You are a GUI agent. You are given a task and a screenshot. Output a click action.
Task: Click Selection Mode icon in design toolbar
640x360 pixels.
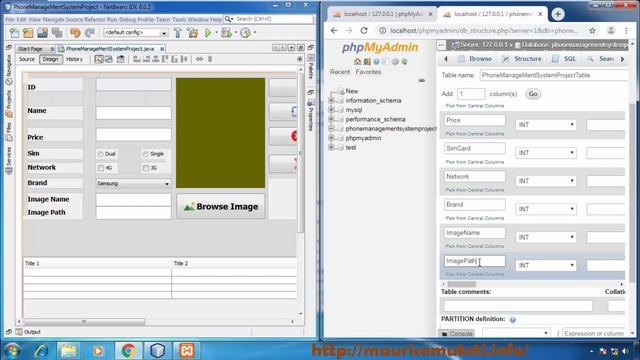coord(99,59)
